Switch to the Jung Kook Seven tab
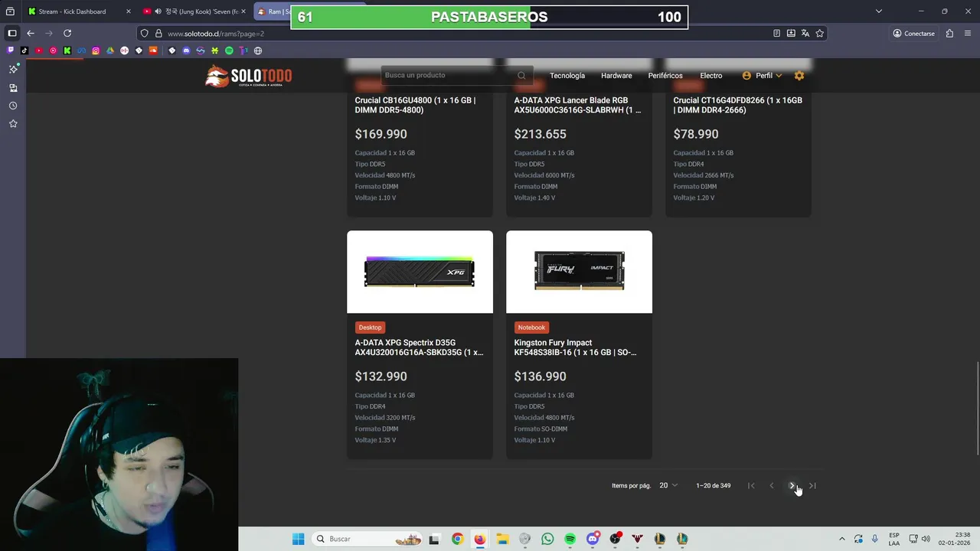 point(195,11)
